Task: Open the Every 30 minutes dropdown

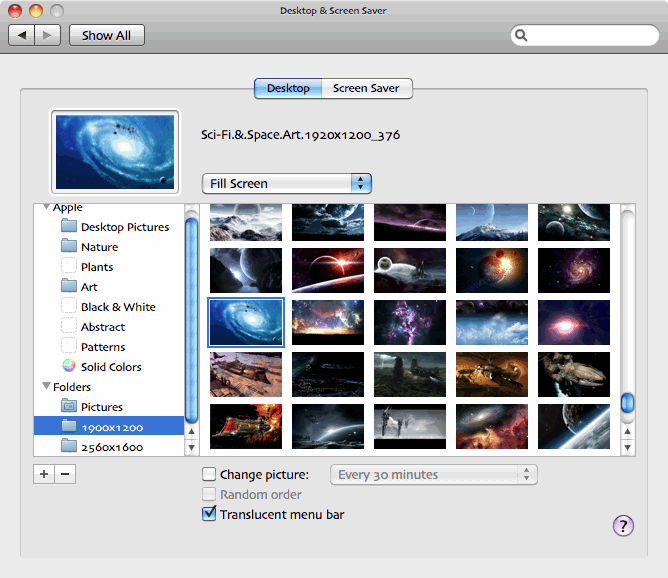Action: 434,474
